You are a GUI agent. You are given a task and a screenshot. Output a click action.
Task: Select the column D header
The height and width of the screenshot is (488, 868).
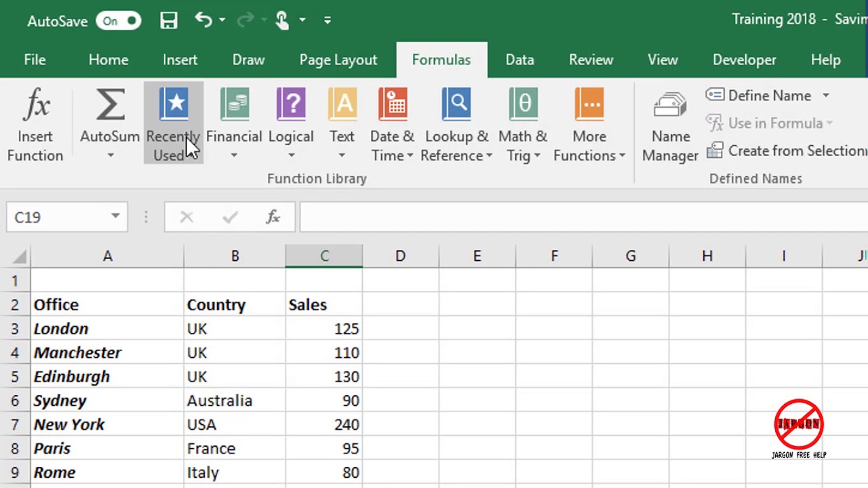tap(400, 256)
